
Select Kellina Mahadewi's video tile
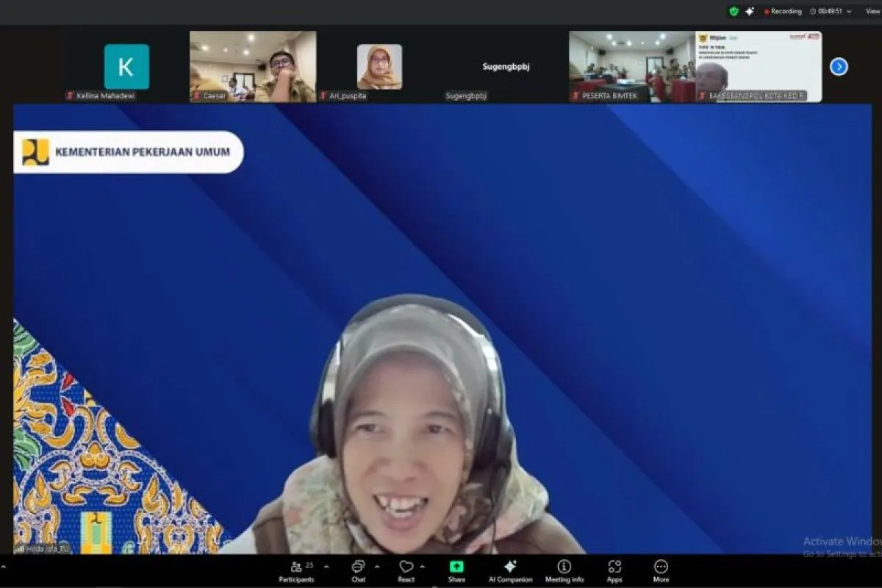pyautogui.click(x=126, y=67)
